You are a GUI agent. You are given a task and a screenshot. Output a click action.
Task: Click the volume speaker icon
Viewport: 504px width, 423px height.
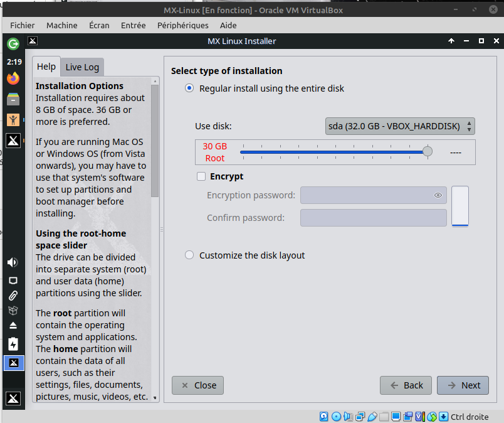(13, 262)
